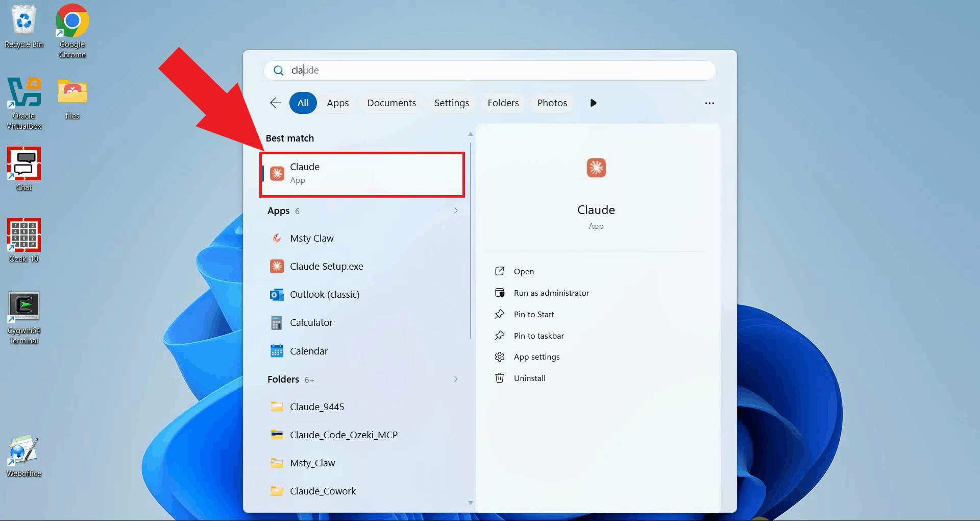Open Ozeki 10 desktop shortcut
Screen dimensions: 980x521
pos(23,241)
